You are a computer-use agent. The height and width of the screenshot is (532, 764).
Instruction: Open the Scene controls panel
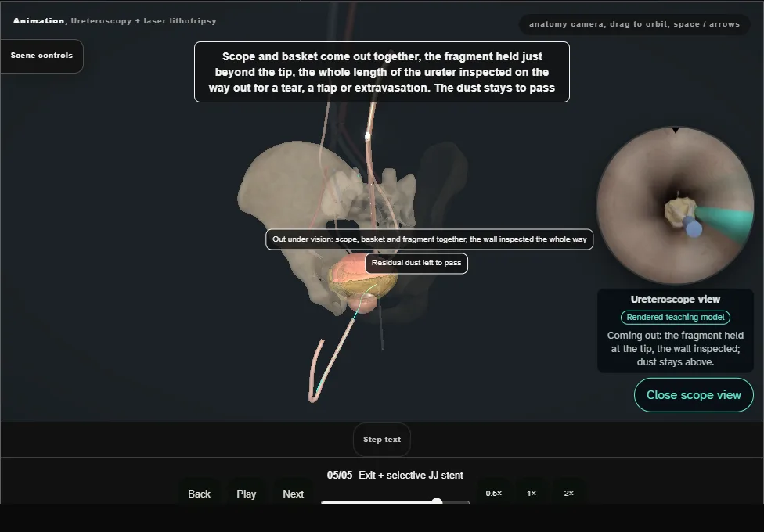[42, 56]
